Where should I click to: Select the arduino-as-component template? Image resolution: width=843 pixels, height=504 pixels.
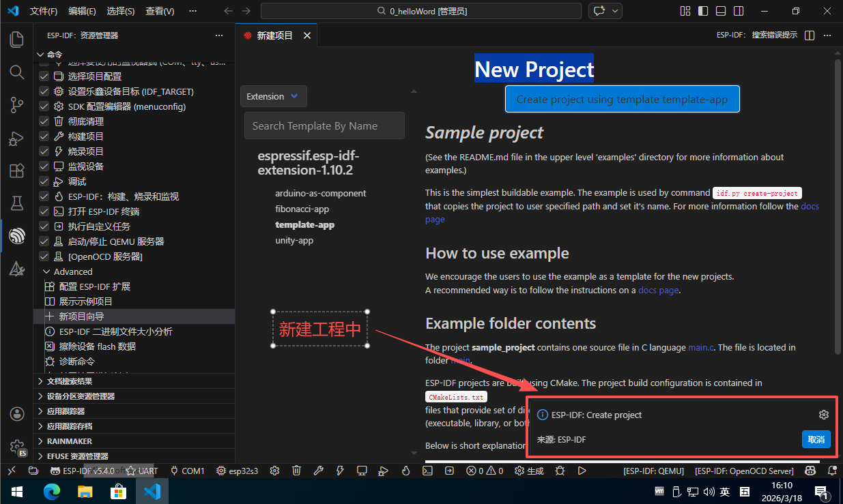pos(321,193)
